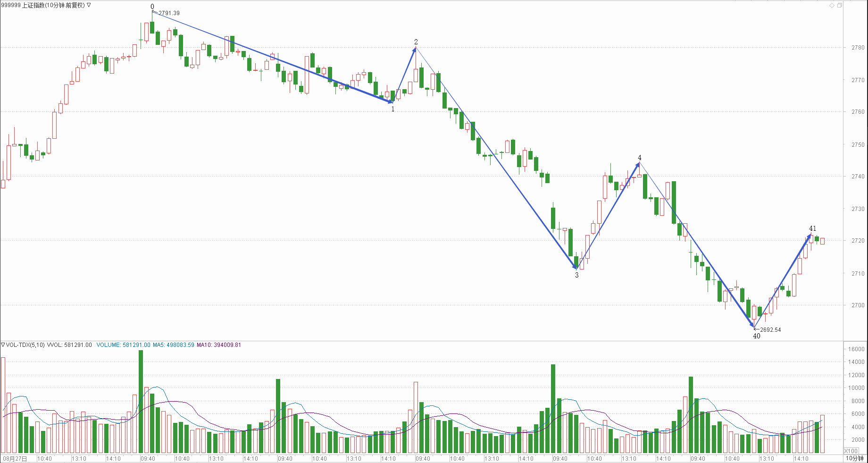Select wave marker number 2 peak
Viewport: 868px width, 463px height.
click(x=416, y=42)
